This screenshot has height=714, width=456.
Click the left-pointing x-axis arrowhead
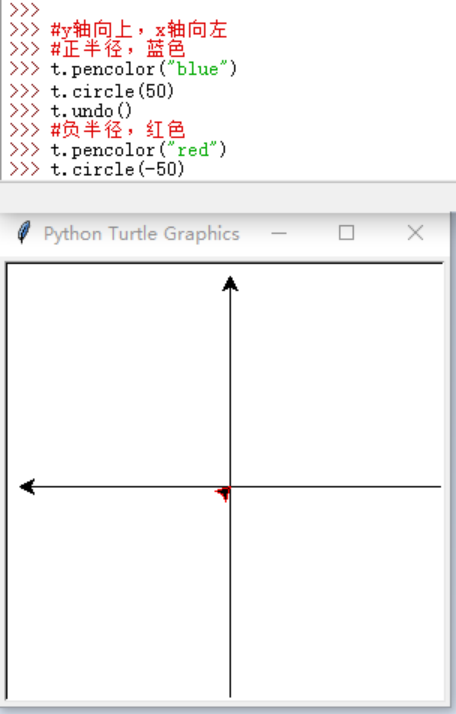tap(27, 486)
